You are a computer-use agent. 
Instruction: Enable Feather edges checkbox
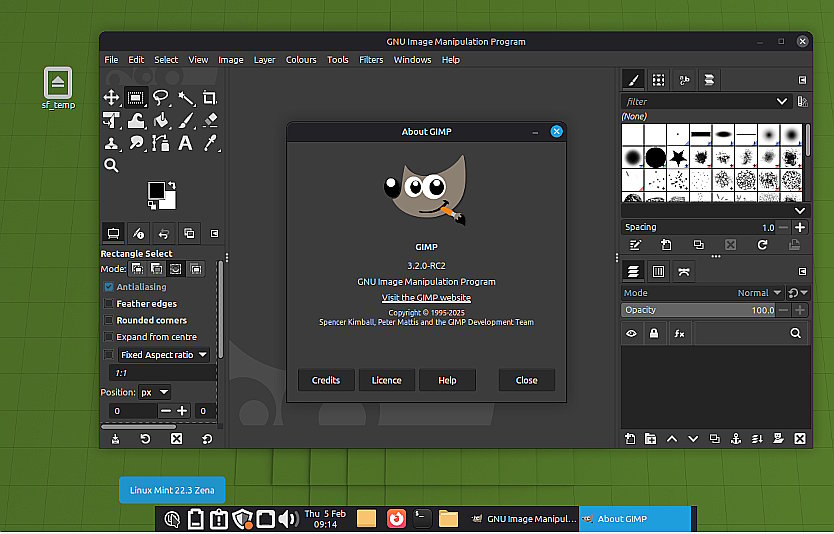pyautogui.click(x=109, y=304)
